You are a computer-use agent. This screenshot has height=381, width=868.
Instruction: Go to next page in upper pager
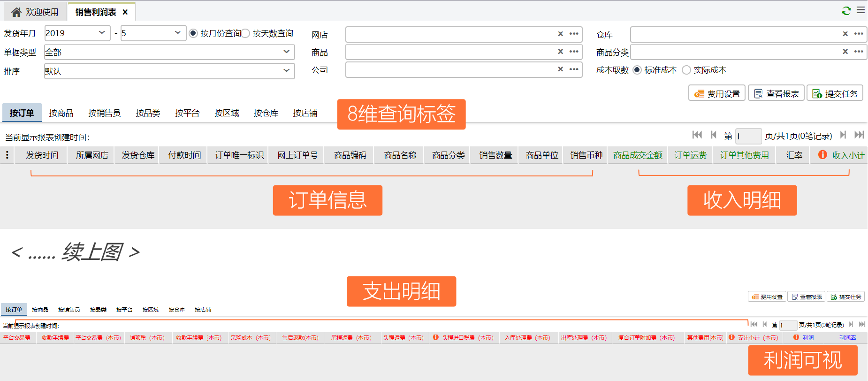click(843, 135)
